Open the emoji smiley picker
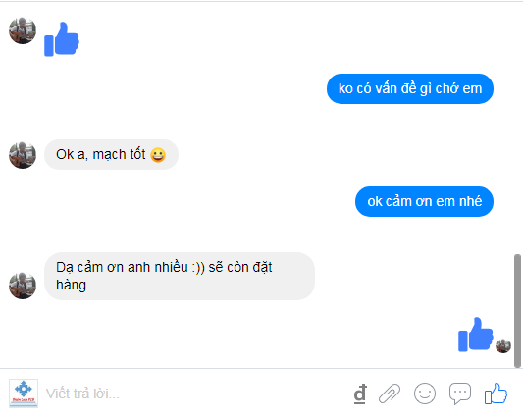523x420 pixels. pyautogui.click(x=425, y=394)
